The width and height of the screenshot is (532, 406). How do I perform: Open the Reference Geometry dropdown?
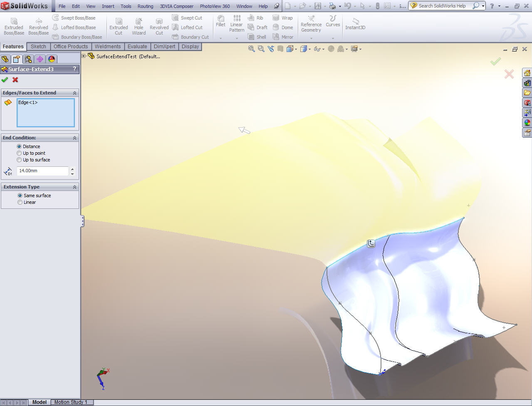(311, 38)
